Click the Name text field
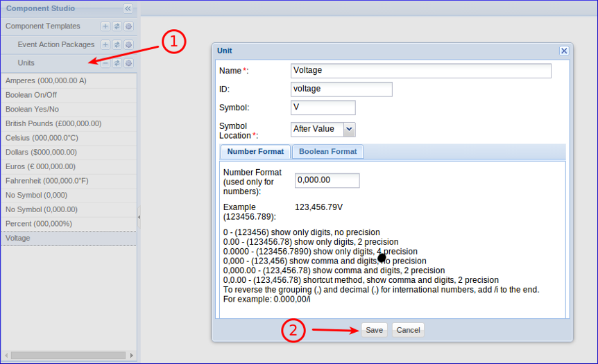The width and height of the screenshot is (598, 364). coord(420,71)
